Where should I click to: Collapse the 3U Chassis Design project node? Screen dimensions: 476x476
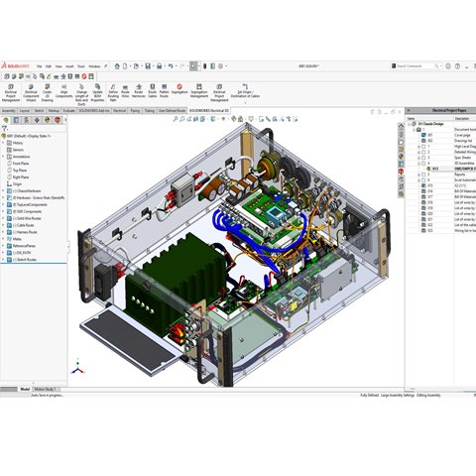pyautogui.click(x=410, y=124)
